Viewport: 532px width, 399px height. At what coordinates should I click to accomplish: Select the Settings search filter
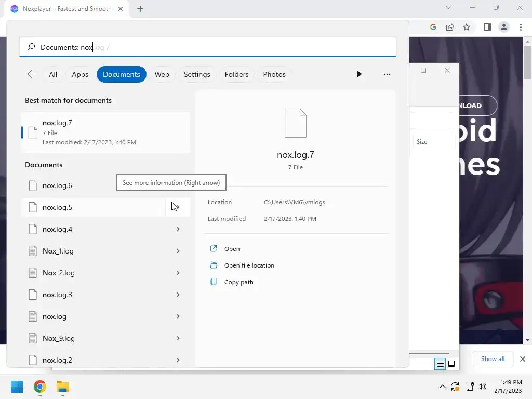tap(197, 74)
